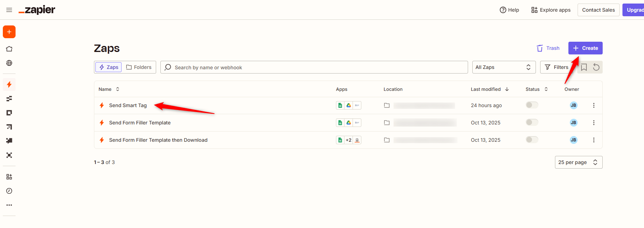The width and height of the screenshot is (644, 228).
Task: Open the Home icon in sidebar
Action: (x=9, y=49)
